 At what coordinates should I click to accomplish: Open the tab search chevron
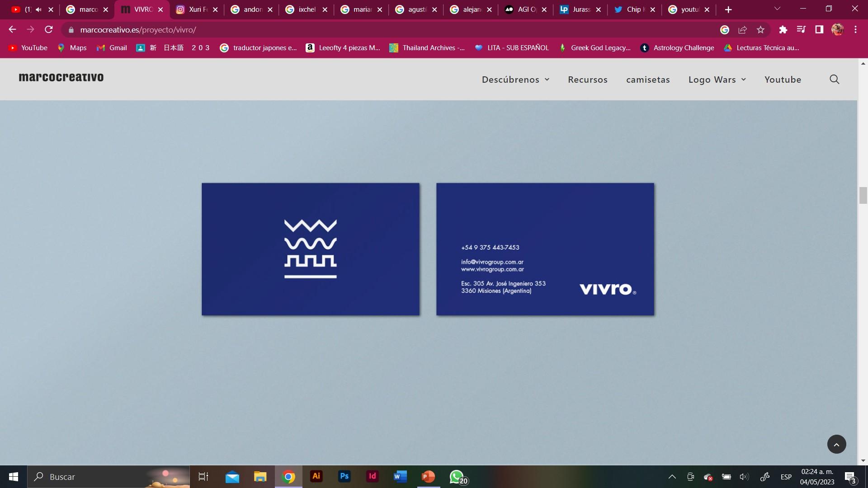(777, 9)
